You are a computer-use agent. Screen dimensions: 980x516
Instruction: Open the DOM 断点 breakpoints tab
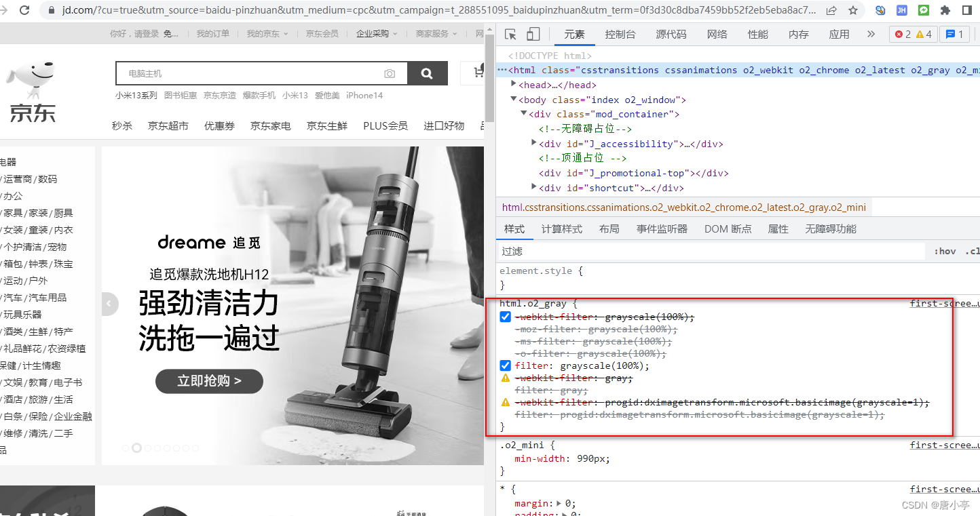(728, 229)
